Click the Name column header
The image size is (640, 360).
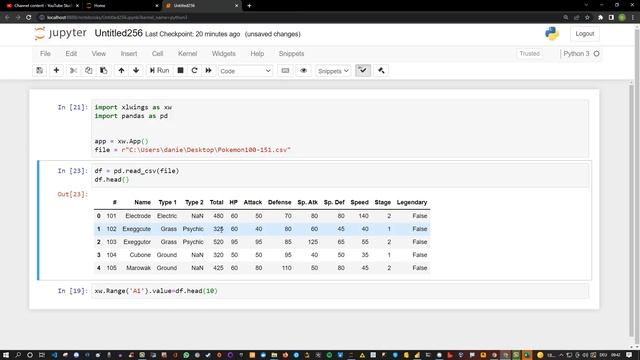click(x=142, y=202)
